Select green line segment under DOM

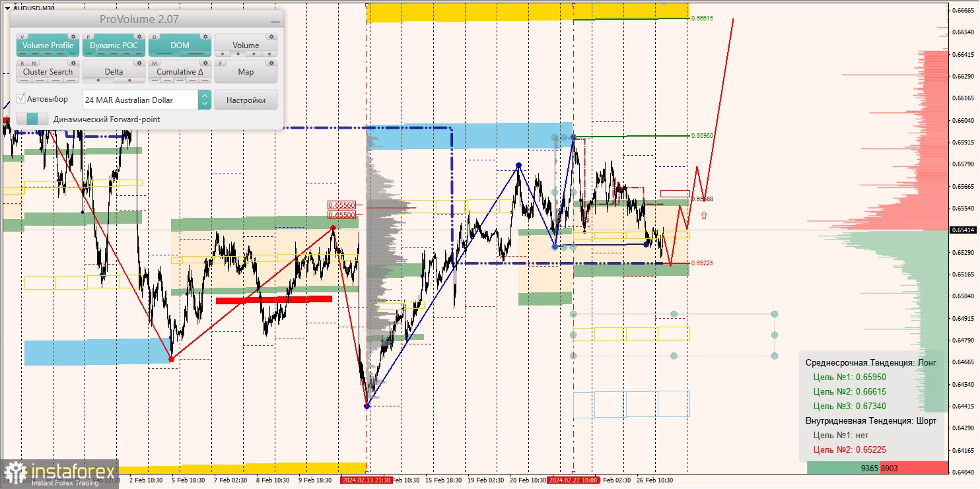(164, 53)
